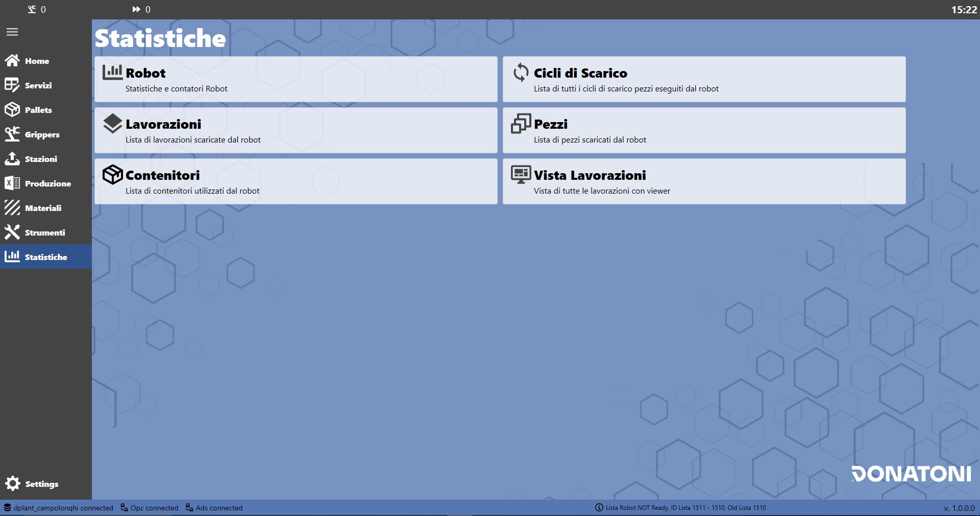Click the fast-forward counter icon in top bar
The width and height of the screenshot is (980, 516).
coord(136,9)
